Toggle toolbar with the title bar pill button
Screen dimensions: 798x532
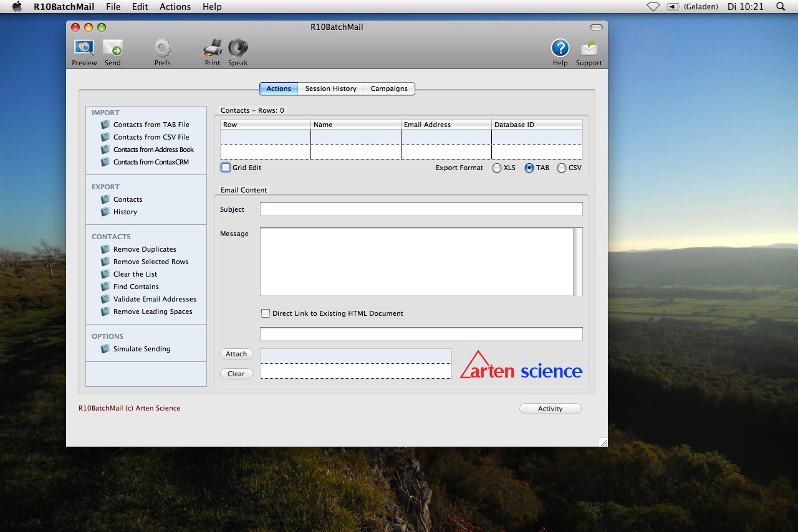(597, 27)
